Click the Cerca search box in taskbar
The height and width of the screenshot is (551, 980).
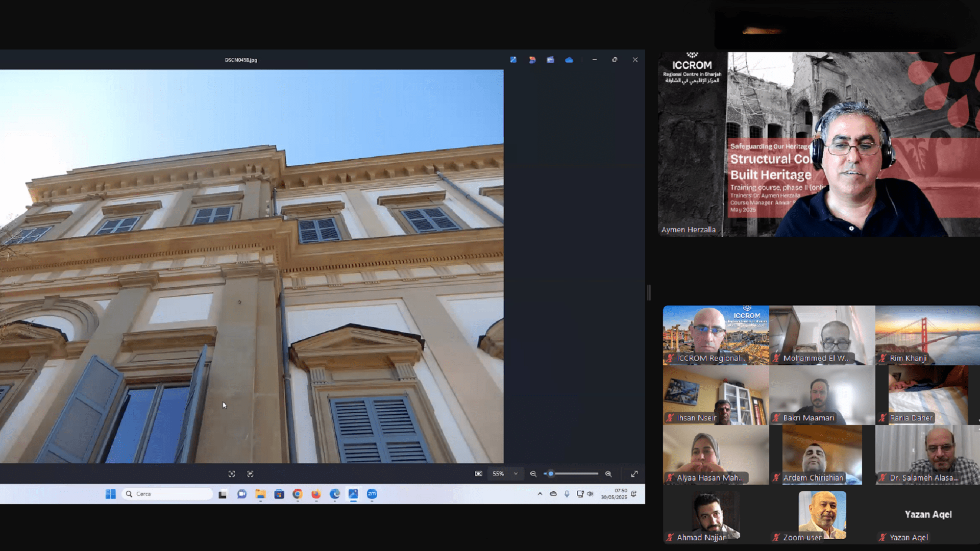coord(167,494)
